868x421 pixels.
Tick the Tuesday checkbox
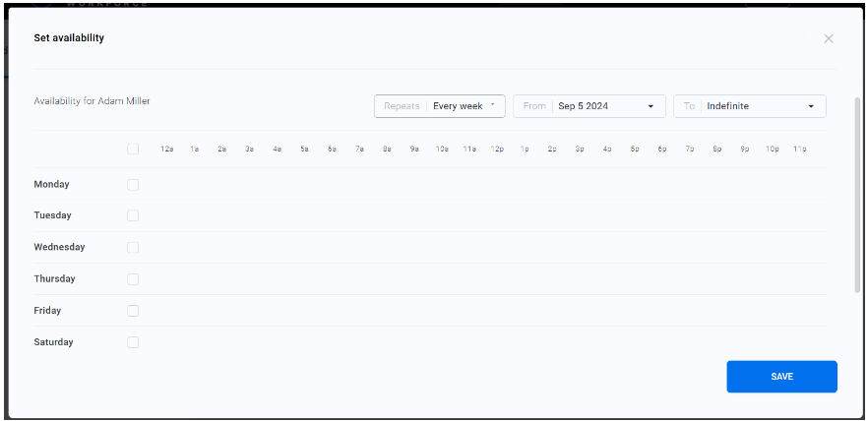[x=133, y=215]
